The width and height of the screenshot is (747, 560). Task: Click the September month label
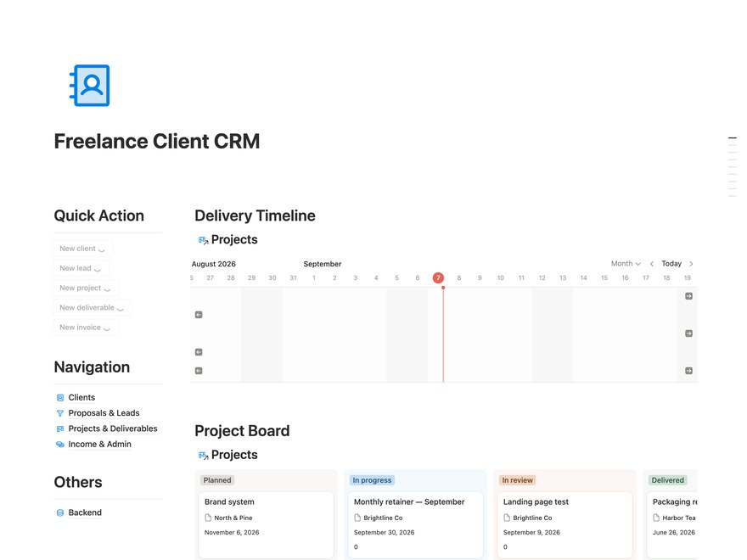click(322, 264)
